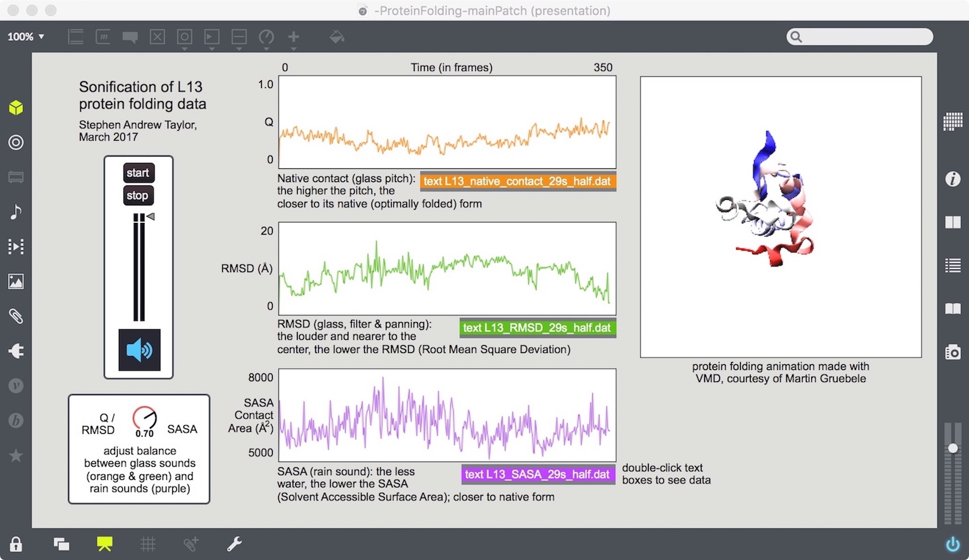
Task: Click the paint bucket format icon
Action: click(337, 37)
